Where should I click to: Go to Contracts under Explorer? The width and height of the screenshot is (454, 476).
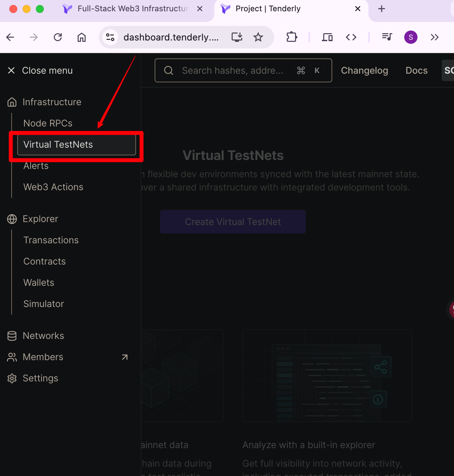pos(44,261)
